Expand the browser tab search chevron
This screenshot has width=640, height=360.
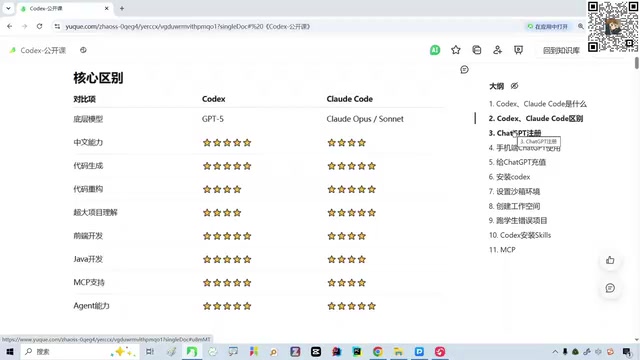pyautogui.click(x=8, y=8)
